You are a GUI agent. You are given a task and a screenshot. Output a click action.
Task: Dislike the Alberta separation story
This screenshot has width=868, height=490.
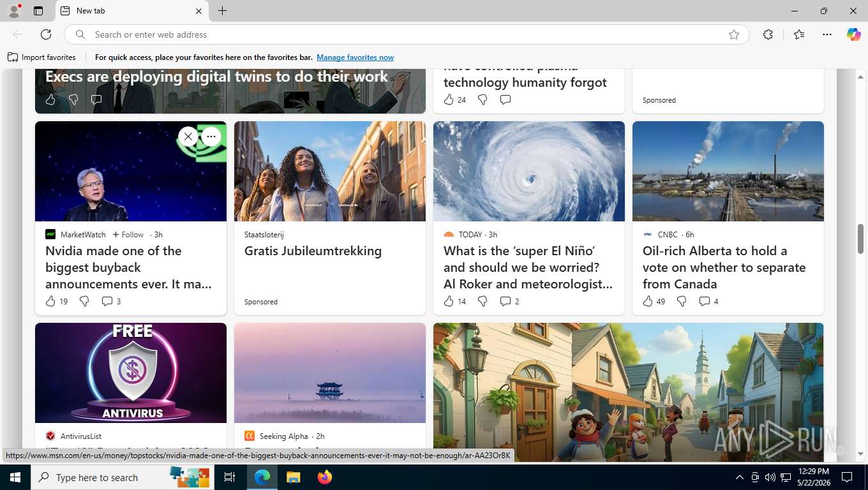coord(682,301)
